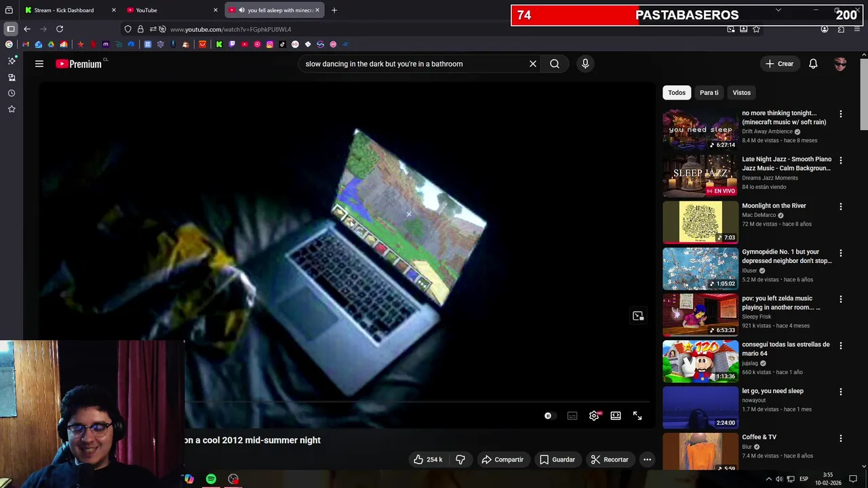This screenshot has width=868, height=488.
Task: Select the Vistos filter chip
Action: click(x=741, y=93)
